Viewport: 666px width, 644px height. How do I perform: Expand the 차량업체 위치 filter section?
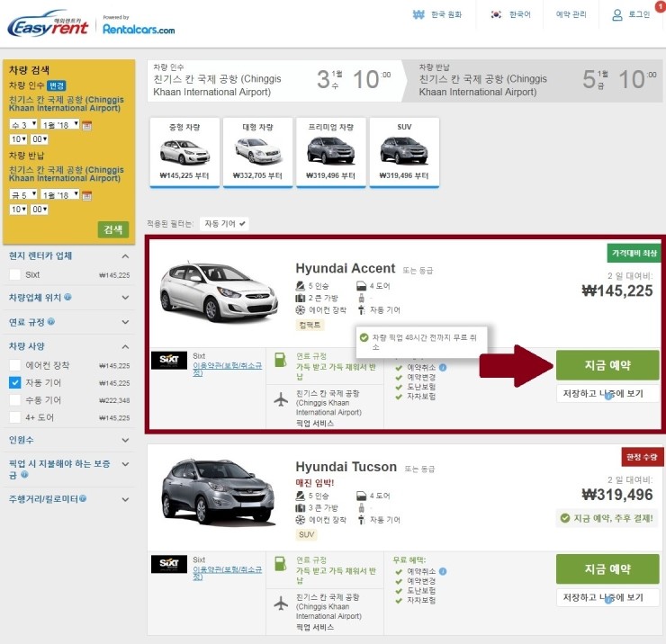(125, 298)
